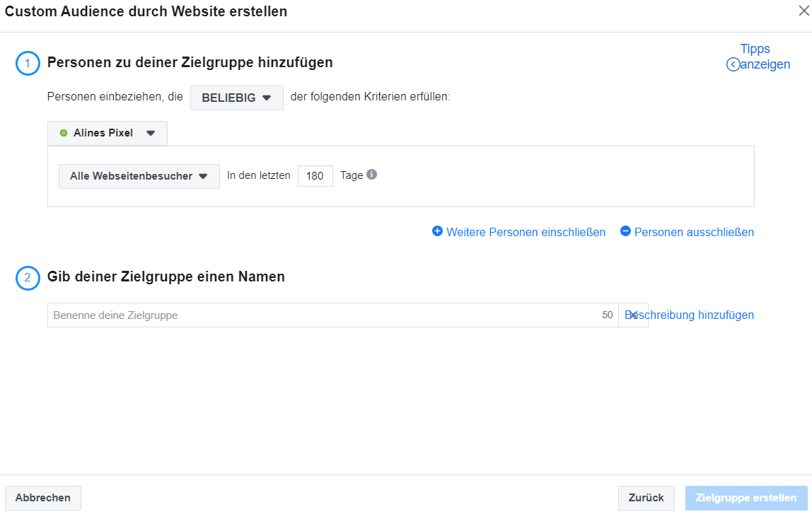
Task: Close the Custom Audience dialog
Action: pyautogui.click(x=804, y=11)
